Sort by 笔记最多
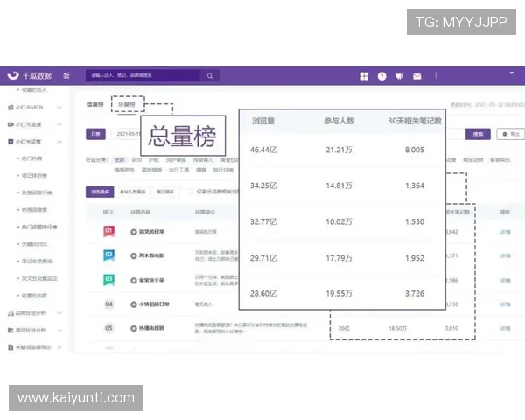This screenshot has width=525, height=420. (165, 192)
